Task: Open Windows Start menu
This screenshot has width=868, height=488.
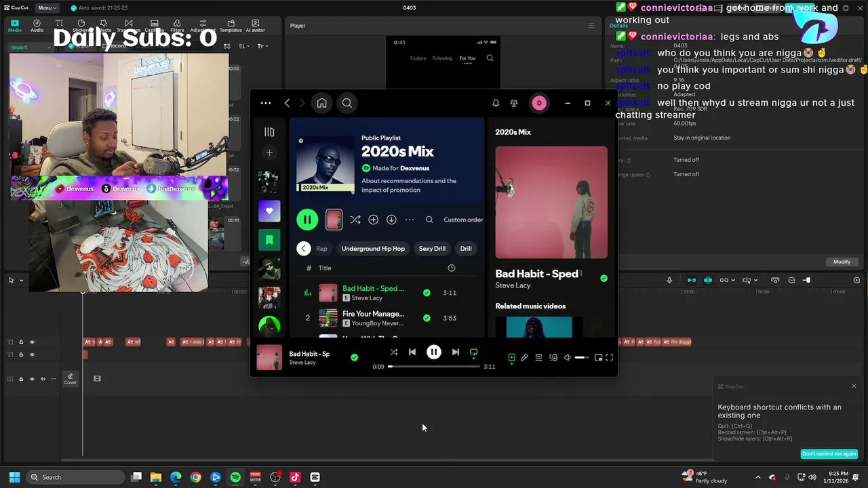Action: 14,477
